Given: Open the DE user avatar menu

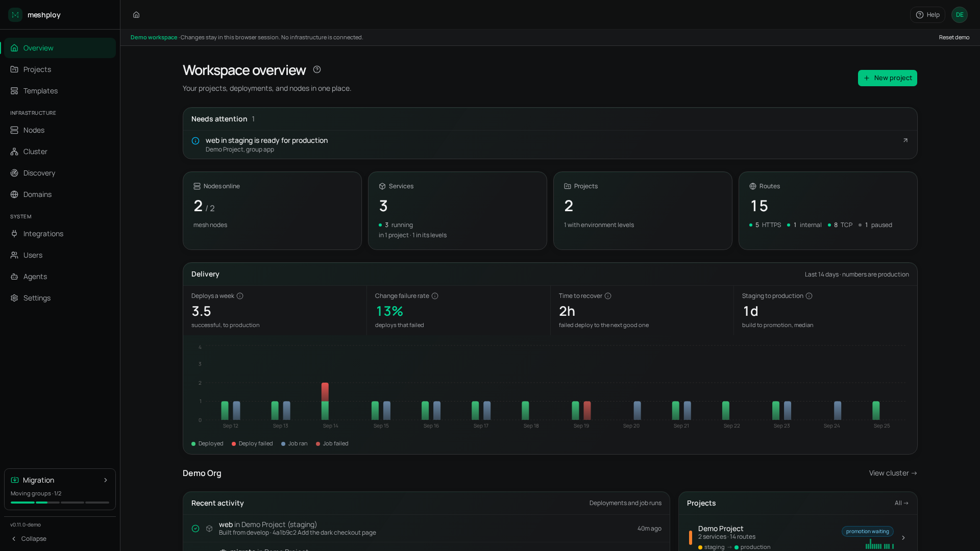Looking at the screenshot, I should click(960, 15).
